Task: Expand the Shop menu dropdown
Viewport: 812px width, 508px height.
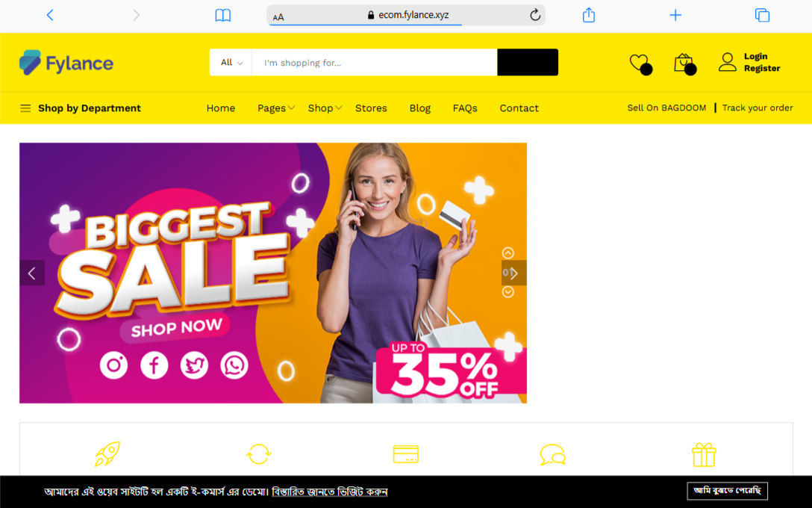Action: [x=325, y=108]
